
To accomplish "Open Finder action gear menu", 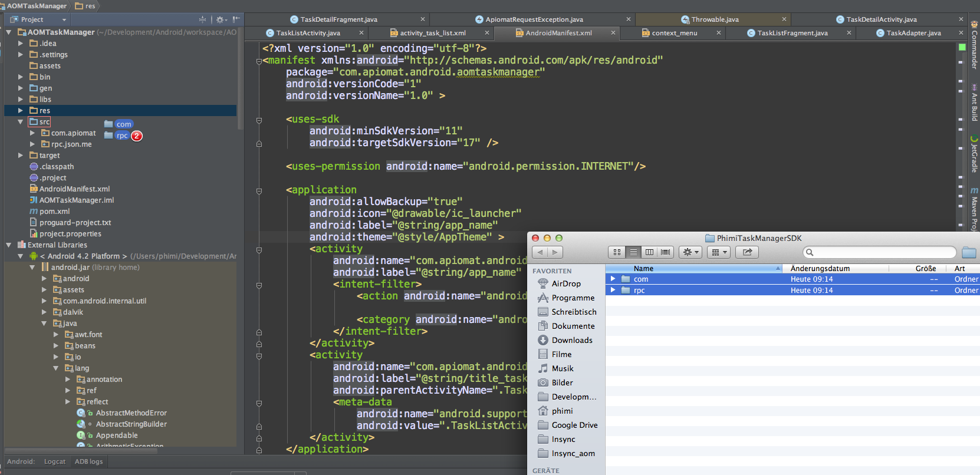I will coord(690,252).
